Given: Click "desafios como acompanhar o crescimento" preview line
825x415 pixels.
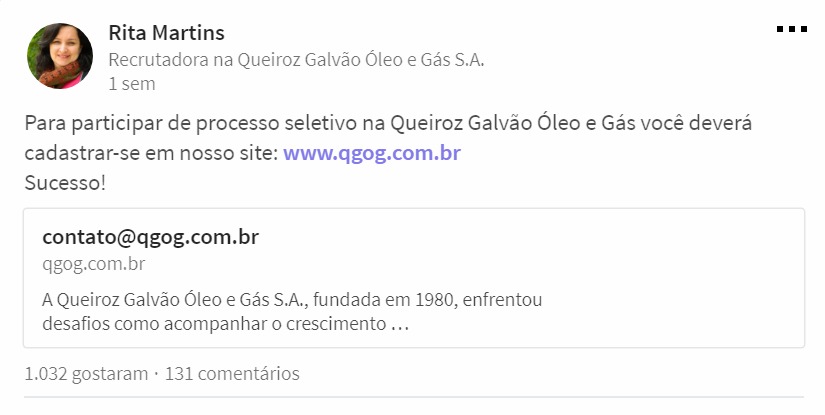Looking at the screenshot, I should pyautogui.click(x=214, y=324).
